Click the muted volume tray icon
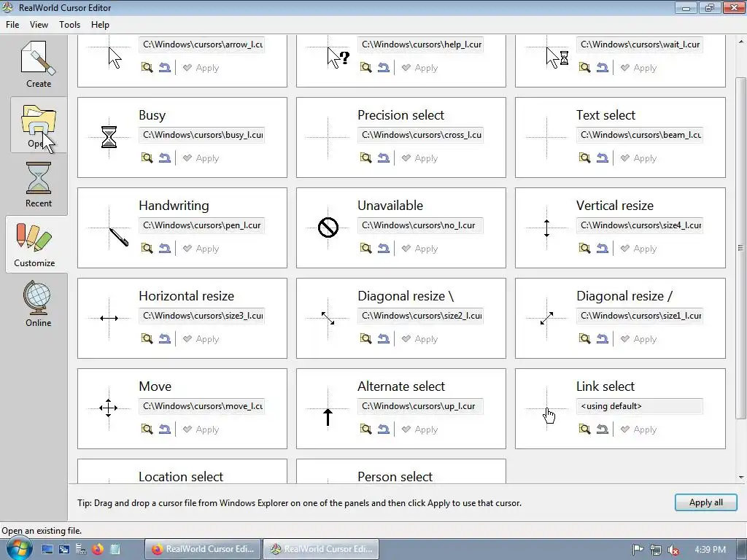 coord(673,550)
